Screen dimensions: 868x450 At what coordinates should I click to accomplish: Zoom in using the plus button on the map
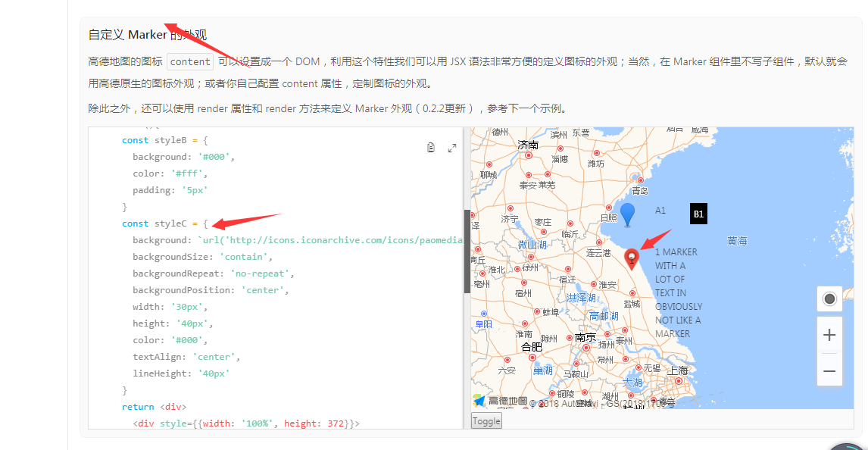pos(829,334)
